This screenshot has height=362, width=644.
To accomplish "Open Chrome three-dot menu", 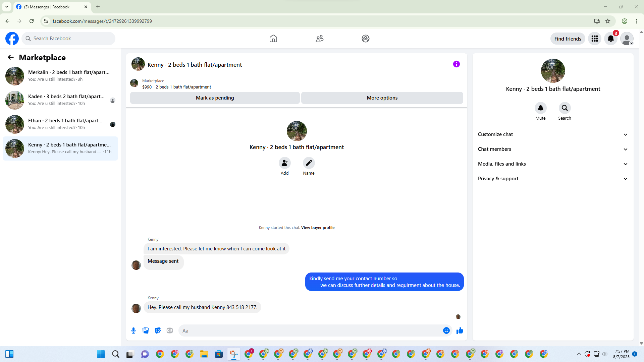I will [637, 21].
